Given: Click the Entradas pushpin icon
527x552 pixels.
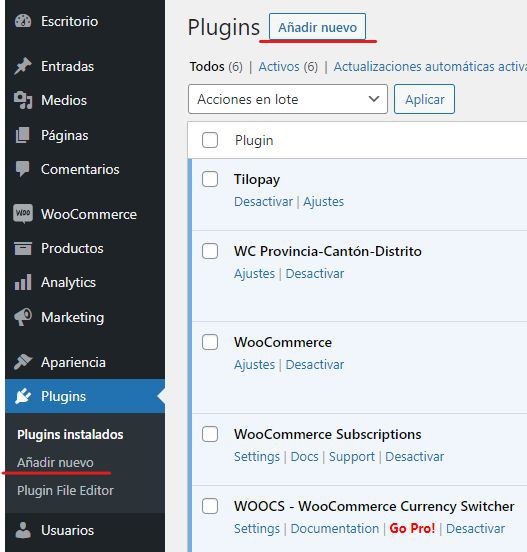Looking at the screenshot, I should coord(23,66).
